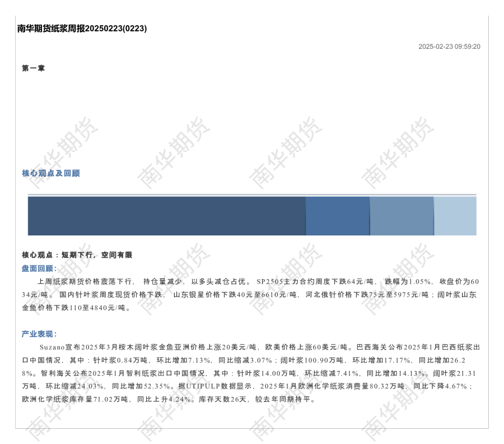
Task: Select the 产业表现 subheading
Action: click(x=39, y=334)
